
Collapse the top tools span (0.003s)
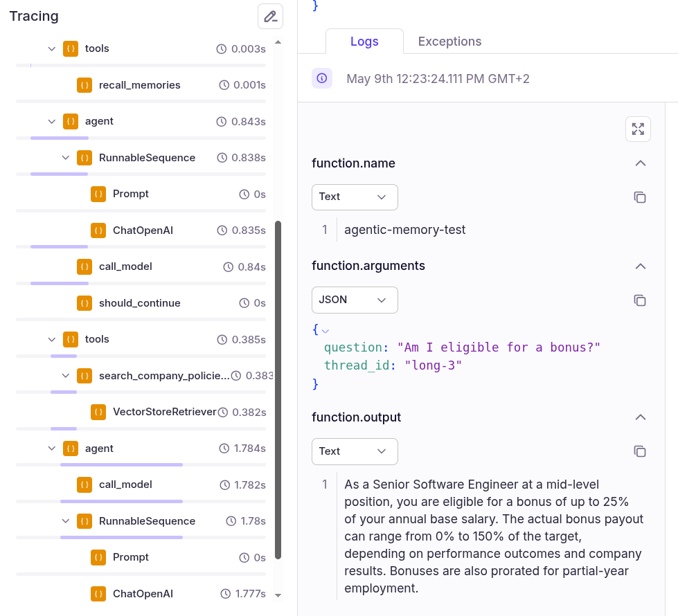tap(51, 49)
